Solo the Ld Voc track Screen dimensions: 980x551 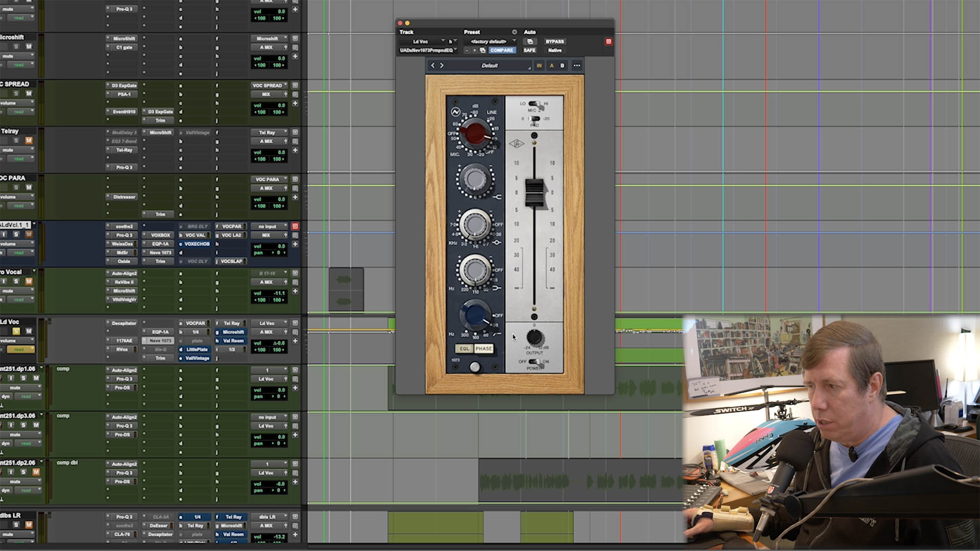coord(16,331)
